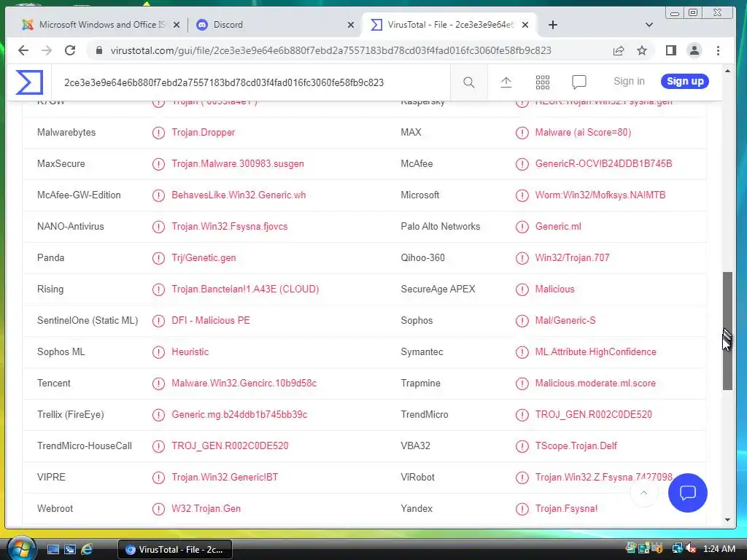Screen dimensions: 747x560
Task: Click Show Desktop quick launch icon
Action: (53, 550)
